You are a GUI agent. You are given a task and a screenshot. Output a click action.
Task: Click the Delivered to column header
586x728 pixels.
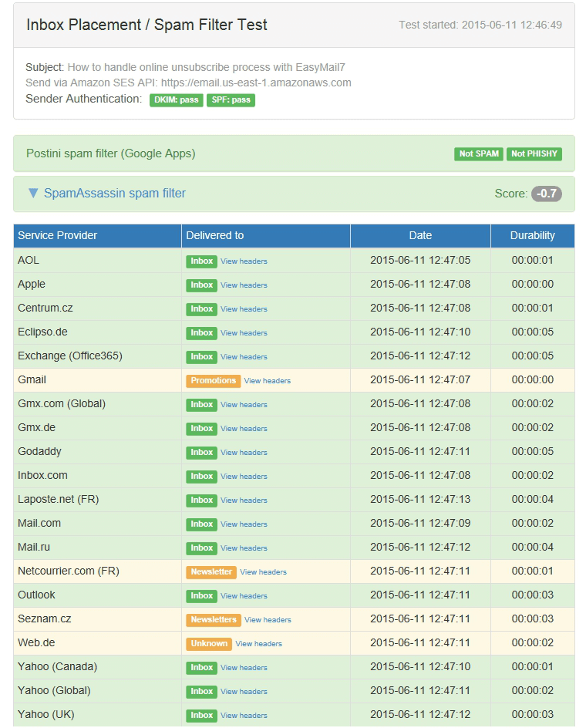(x=265, y=236)
